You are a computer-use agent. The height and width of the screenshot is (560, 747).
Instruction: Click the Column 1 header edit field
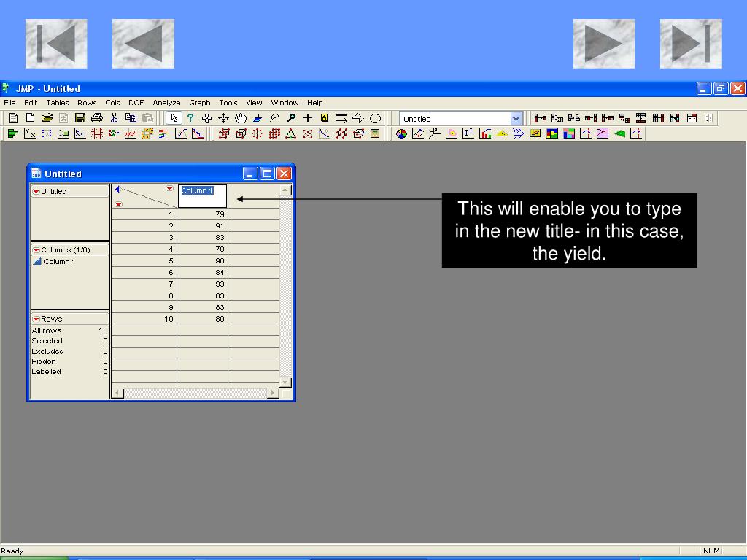coord(203,195)
